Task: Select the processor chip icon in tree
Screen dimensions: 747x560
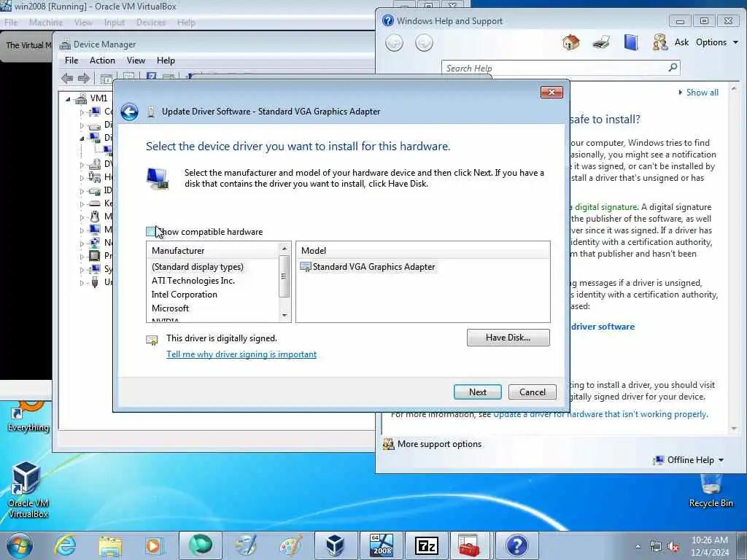Action: pos(95,256)
